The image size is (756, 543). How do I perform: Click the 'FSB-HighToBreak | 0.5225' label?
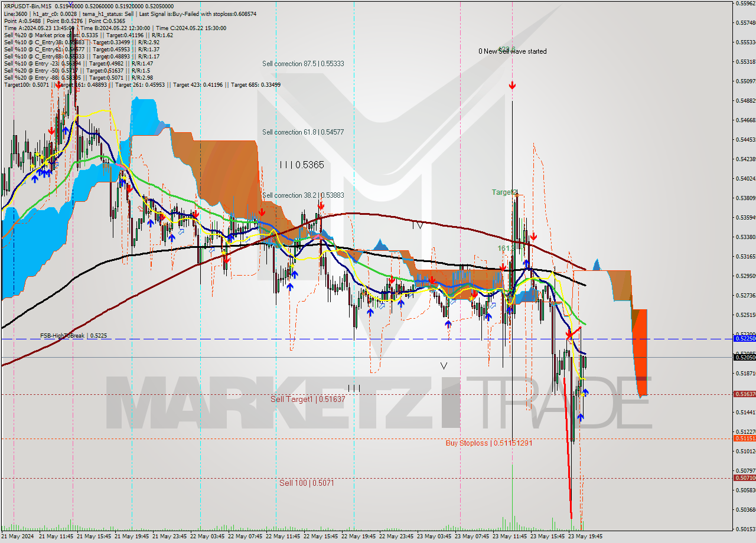(x=74, y=336)
